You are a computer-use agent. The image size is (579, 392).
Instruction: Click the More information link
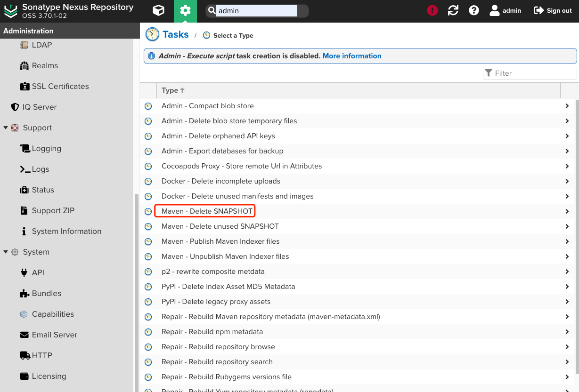(x=351, y=56)
